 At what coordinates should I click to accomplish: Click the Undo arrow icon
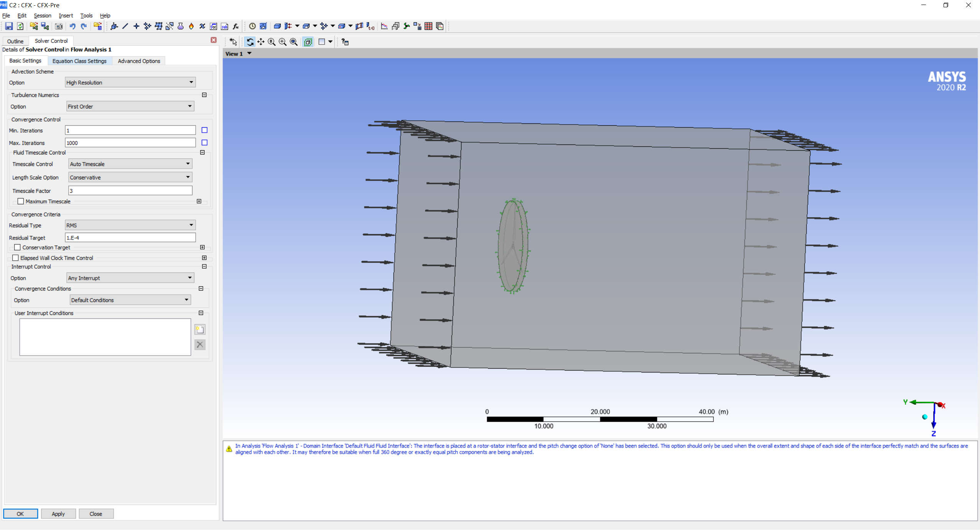tap(72, 26)
